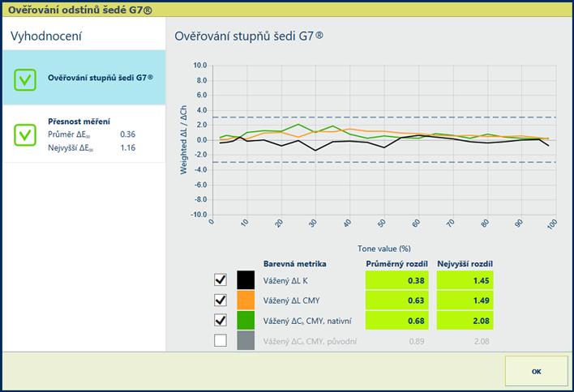Uncheck the Vážený ΔL K checkbox
This screenshot has height=392, width=574.
click(221, 280)
